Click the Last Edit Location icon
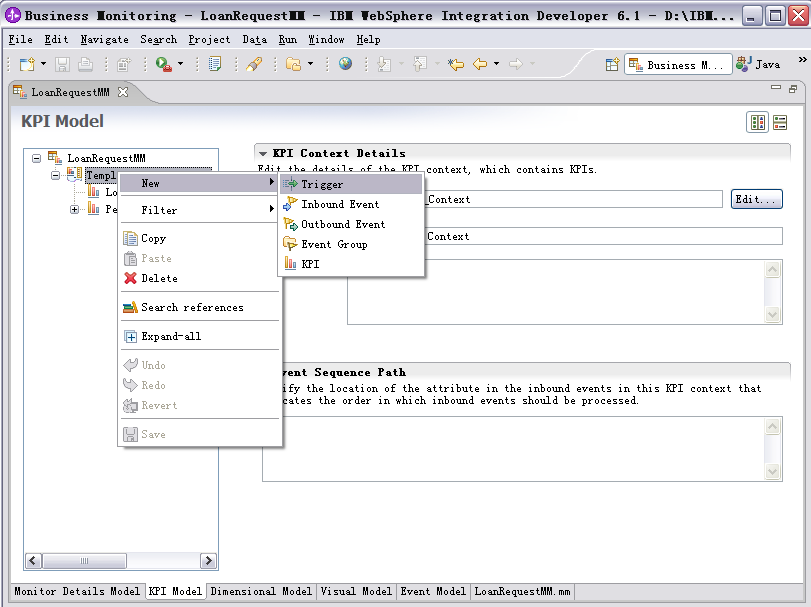Image resolution: width=811 pixels, height=607 pixels. click(456, 64)
